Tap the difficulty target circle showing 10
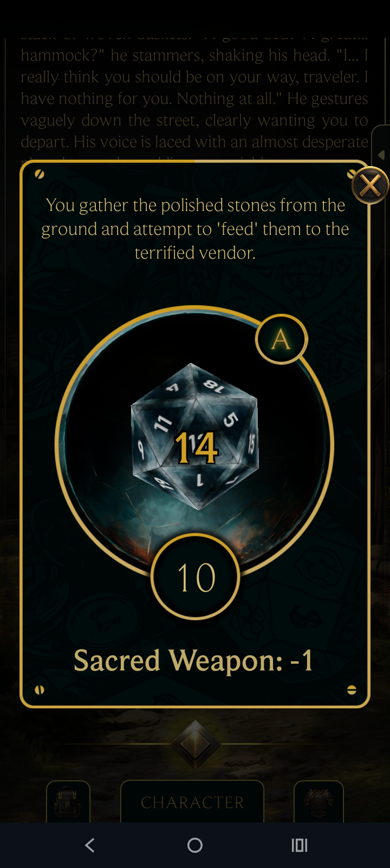The width and height of the screenshot is (390, 868). (x=195, y=577)
